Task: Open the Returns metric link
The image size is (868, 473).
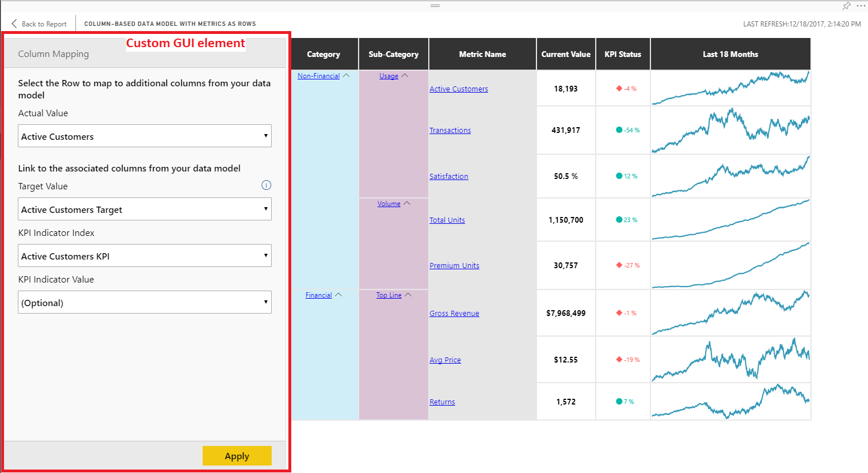Action: point(442,402)
